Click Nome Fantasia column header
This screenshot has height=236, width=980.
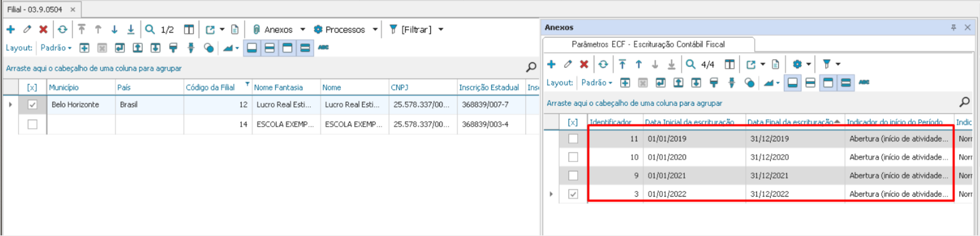[285, 88]
